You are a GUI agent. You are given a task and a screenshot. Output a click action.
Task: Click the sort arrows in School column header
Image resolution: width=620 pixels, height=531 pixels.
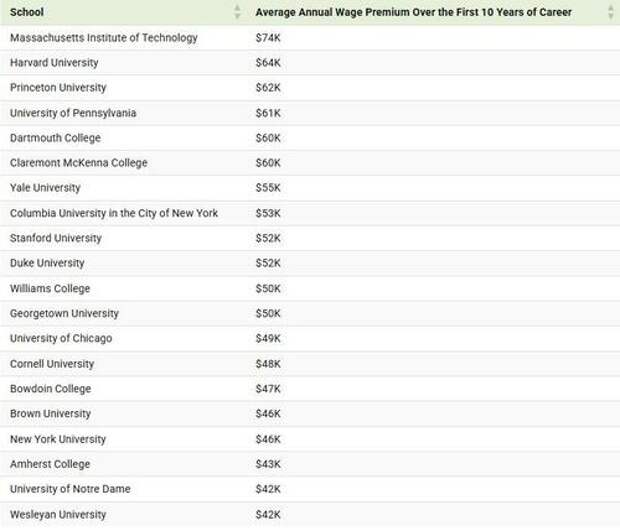pos(237,12)
